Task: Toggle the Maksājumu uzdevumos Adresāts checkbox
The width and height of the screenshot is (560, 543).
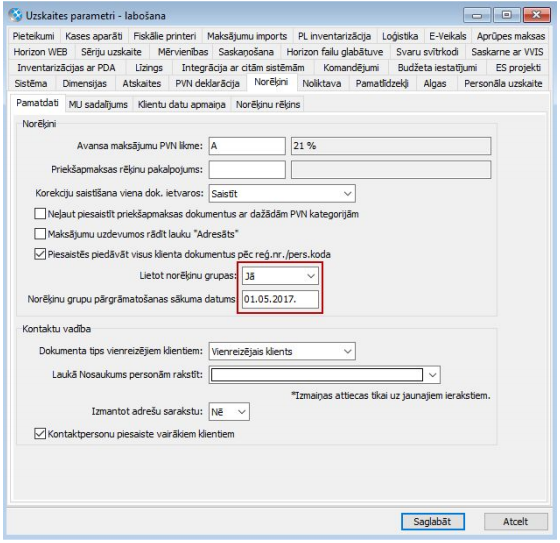Action: tap(40, 234)
